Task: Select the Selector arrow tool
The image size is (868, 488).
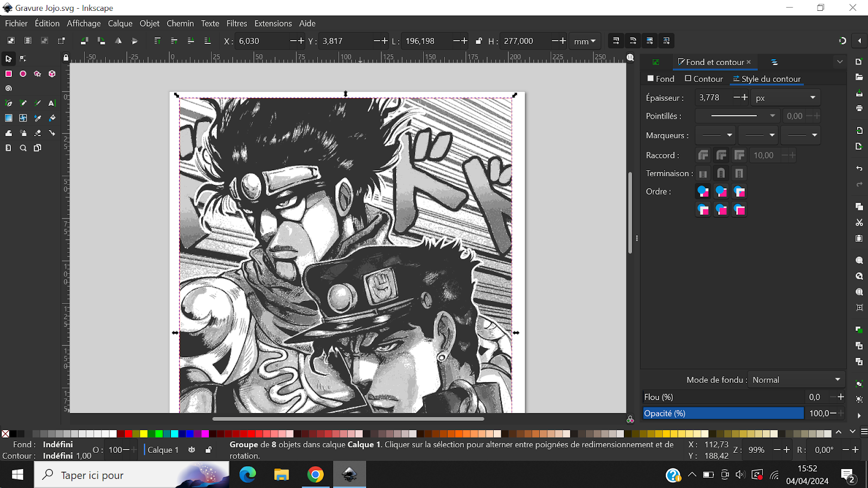Action: click(x=8, y=59)
